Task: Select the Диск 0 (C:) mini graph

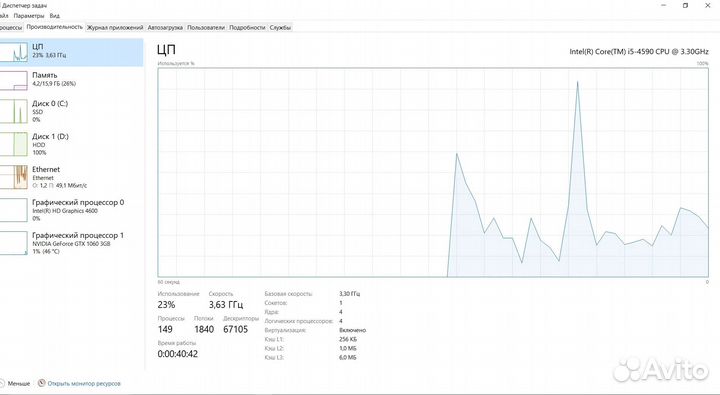Action: [13, 111]
